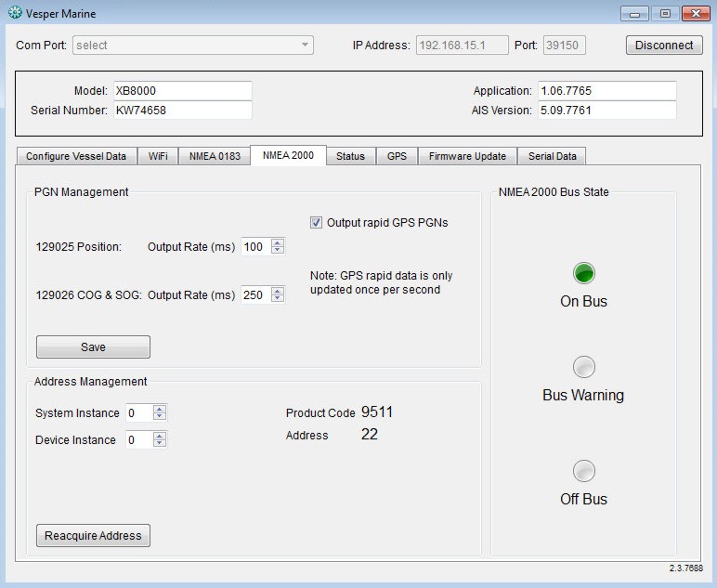This screenshot has height=588, width=717.
Task: Click the AIS Version field
Action: (x=607, y=111)
